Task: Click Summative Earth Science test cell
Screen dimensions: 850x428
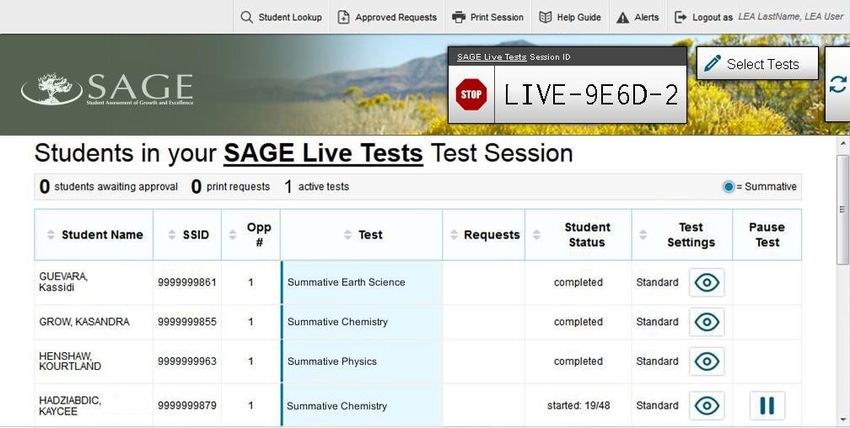Action: [x=362, y=282]
